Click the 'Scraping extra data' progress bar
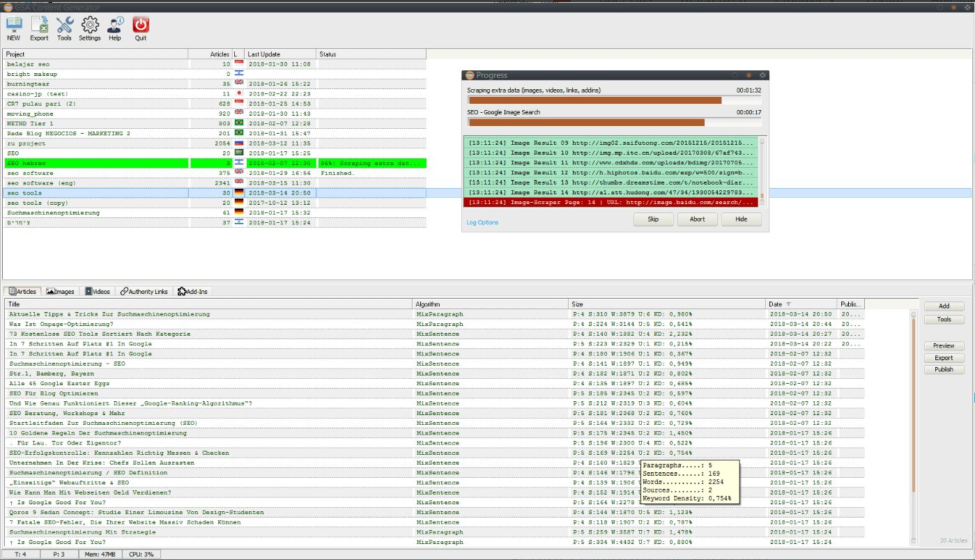The image size is (975, 560). pos(614,100)
